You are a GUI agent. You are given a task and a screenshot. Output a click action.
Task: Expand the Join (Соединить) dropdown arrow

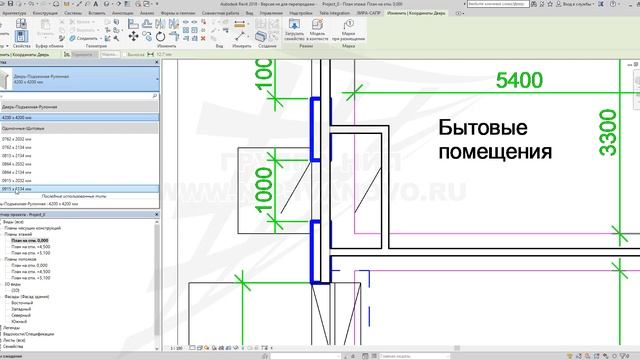click(x=101, y=38)
